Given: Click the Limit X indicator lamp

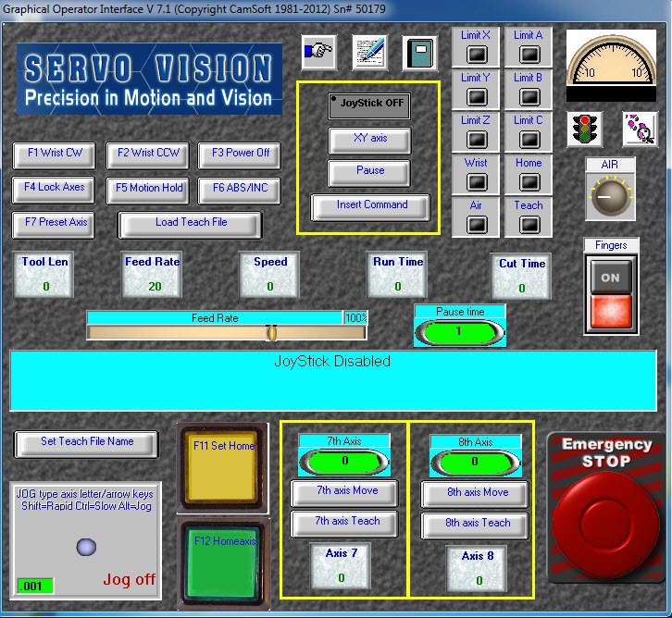Looking at the screenshot, I should click(477, 55).
